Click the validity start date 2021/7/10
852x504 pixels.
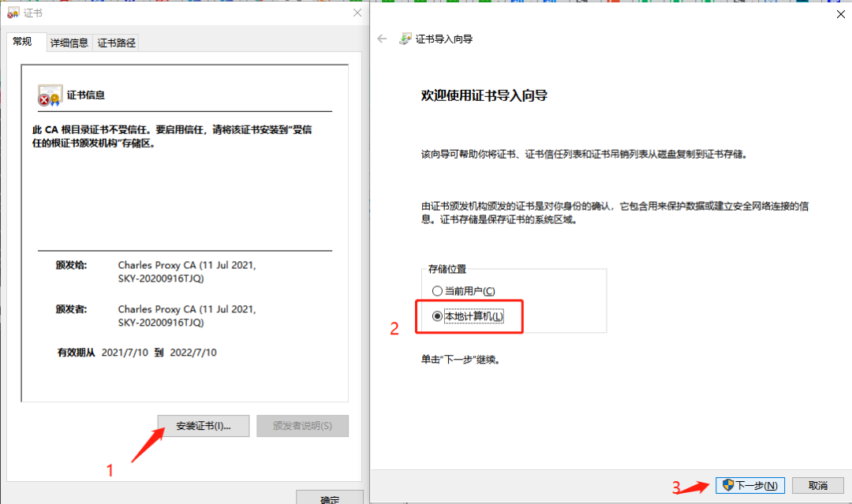125,353
